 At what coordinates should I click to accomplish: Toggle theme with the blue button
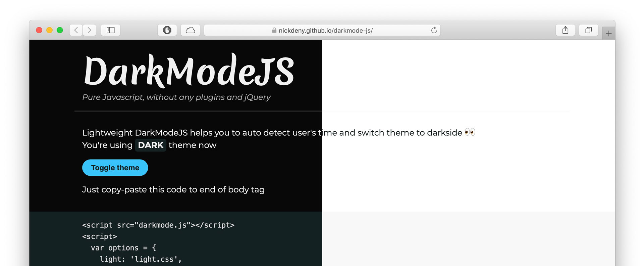(x=115, y=168)
